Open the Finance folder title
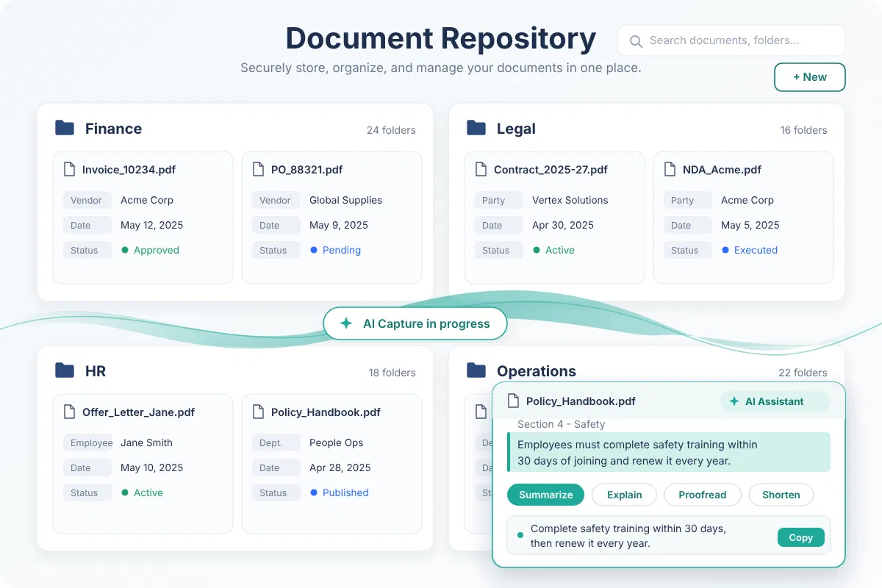The image size is (882, 588). coord(113,129)
